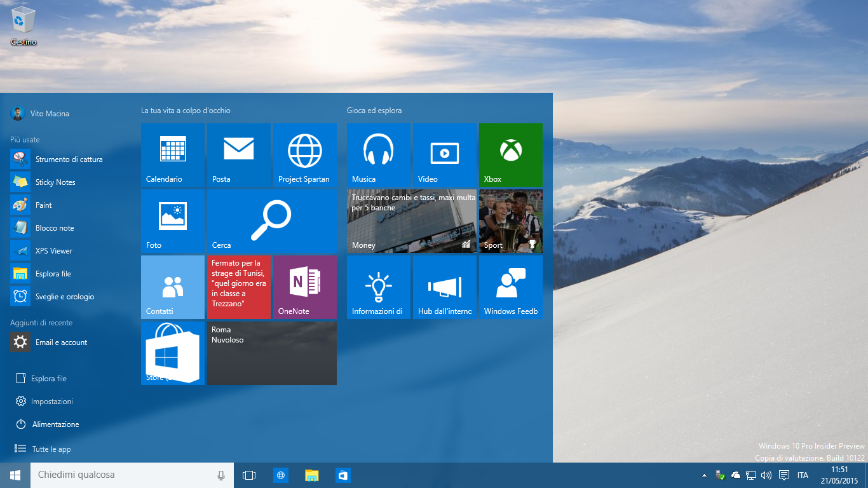This screenshot has width=868, height=488.
Task: Open Sveglie e orologio
Action: [69, 297]
